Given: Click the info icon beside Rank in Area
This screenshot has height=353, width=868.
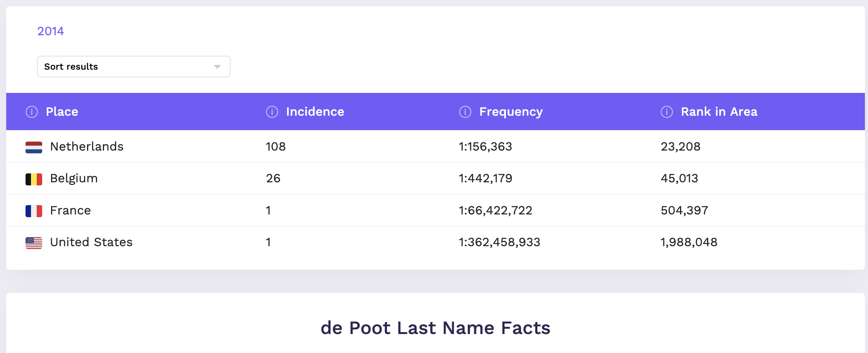Looking at the screenshot, I should coord(666,112).
